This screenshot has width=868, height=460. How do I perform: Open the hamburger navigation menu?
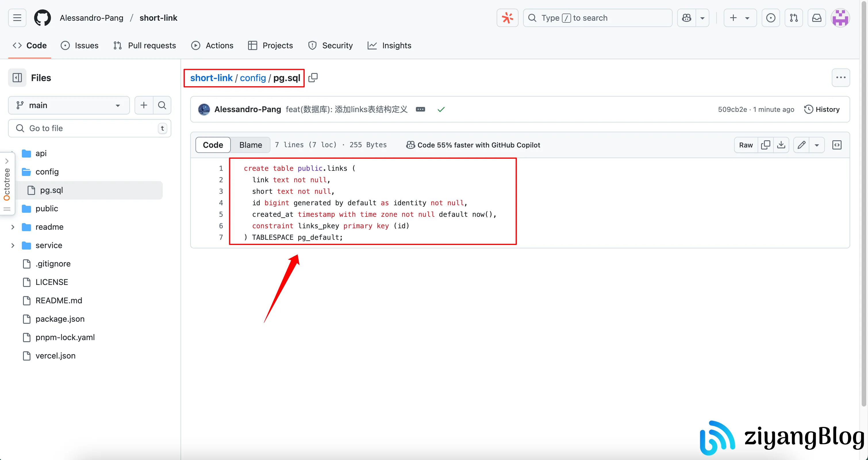(17, 18)
